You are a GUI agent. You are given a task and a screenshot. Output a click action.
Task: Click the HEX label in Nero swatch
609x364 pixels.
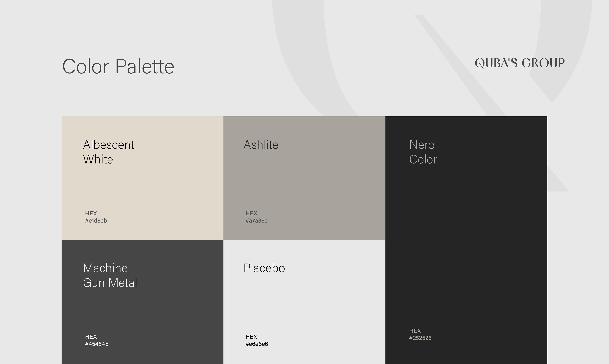click(x=415, y=331)
